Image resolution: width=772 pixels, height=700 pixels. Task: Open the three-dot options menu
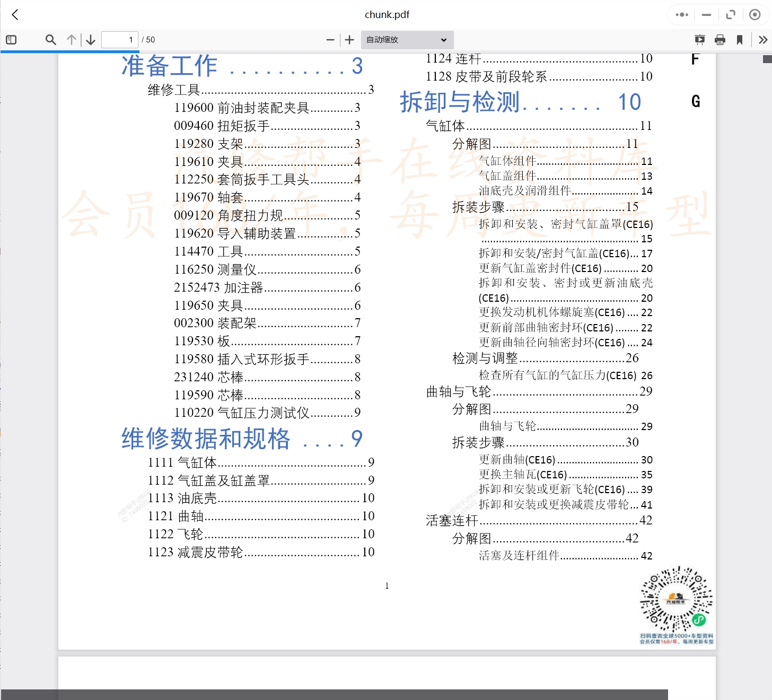pyautogui.click(x=681, y=14)
